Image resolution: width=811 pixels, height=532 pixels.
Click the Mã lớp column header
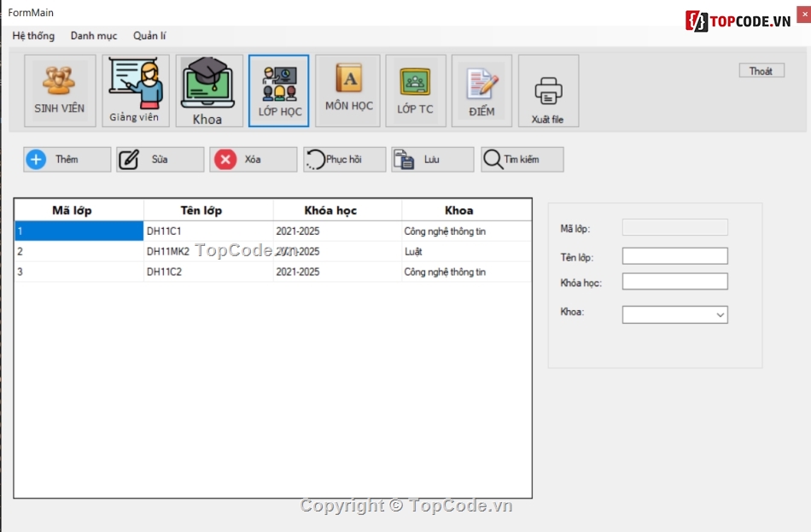pyautogui.click(x=79, y=210)
